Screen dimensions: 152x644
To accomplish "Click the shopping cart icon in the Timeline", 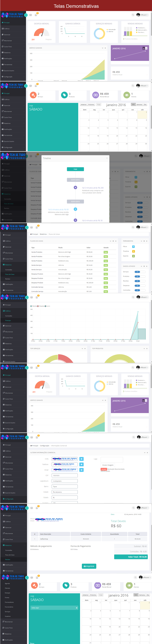I will 75,187.
